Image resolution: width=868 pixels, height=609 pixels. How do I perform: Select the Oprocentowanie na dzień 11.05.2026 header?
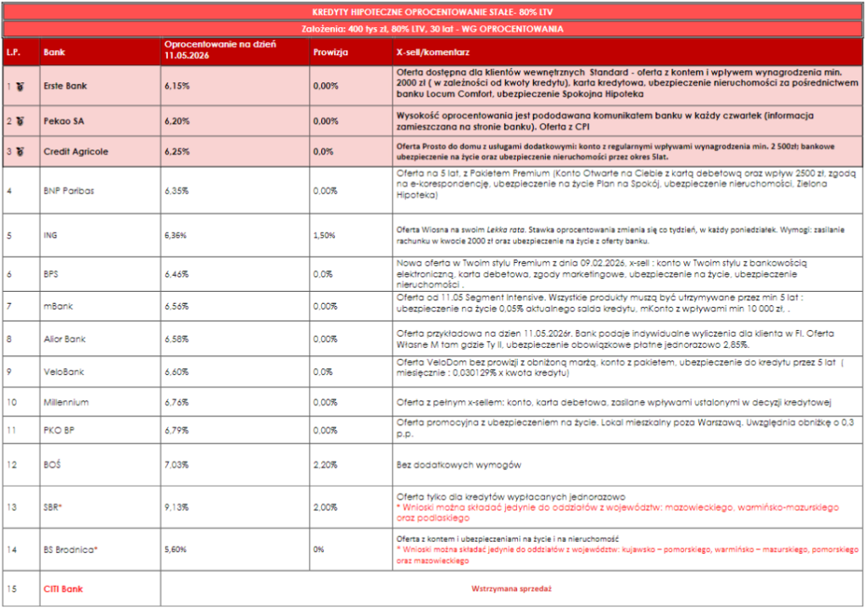(x=220, y=50)
